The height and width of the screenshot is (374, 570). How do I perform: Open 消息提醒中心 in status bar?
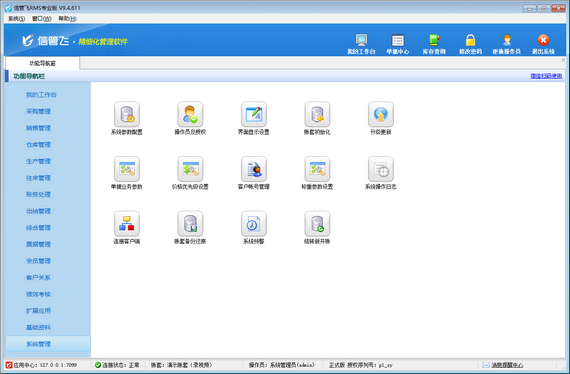[507, 365]
